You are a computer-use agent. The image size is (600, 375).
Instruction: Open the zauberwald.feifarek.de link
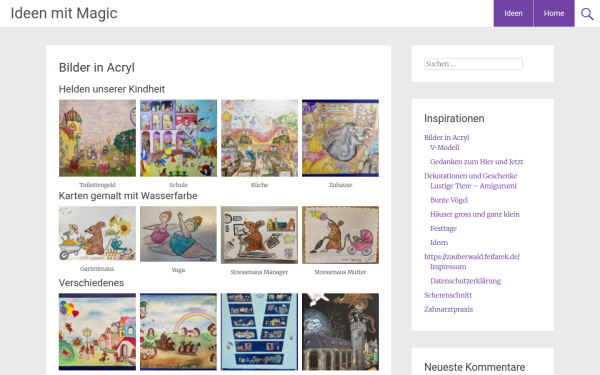pyautogui.click(x=472, y=256)
